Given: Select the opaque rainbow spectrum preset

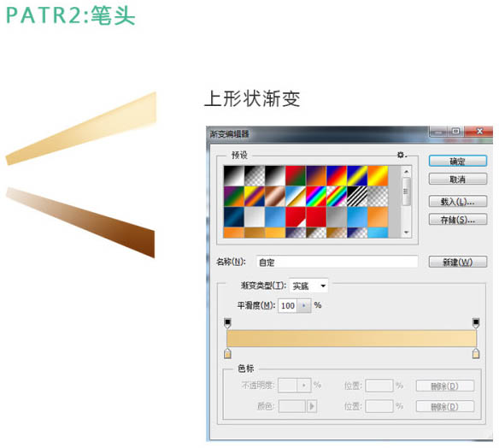Looking at the screenshot, I should click(316, 196).
